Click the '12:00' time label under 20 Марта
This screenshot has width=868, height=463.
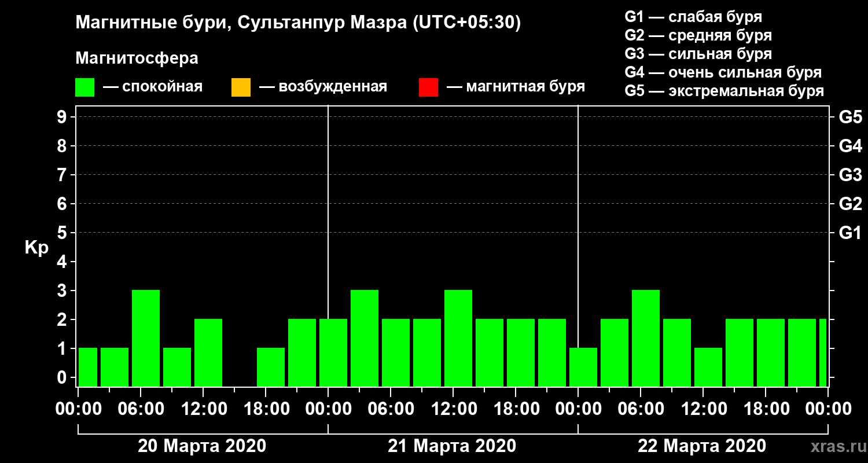click(204, 409)
